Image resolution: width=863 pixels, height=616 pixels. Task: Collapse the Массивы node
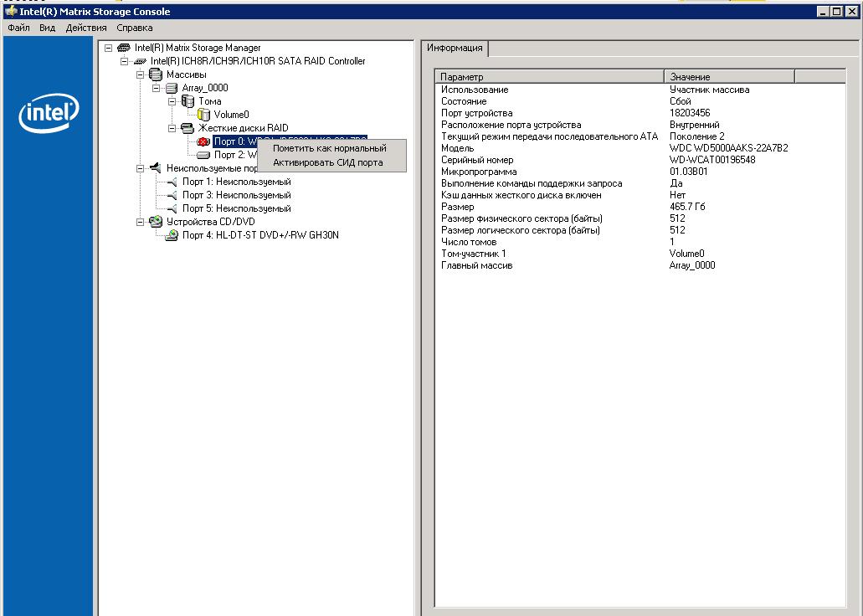(141, 74)
